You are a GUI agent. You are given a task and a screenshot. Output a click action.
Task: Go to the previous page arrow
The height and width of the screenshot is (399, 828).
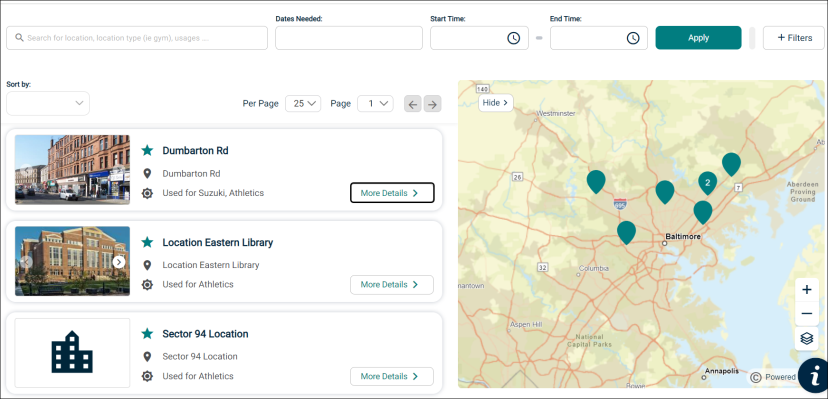click(x=413, y=104)
